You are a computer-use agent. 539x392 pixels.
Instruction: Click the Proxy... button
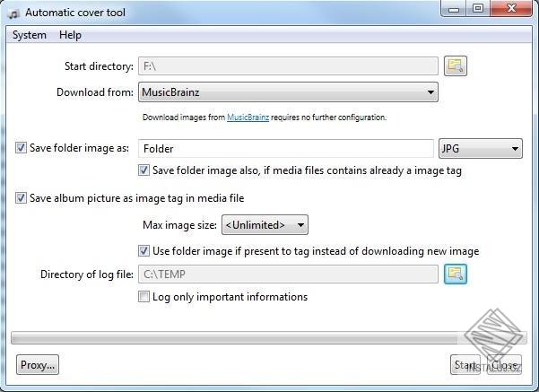click(38, 365)
